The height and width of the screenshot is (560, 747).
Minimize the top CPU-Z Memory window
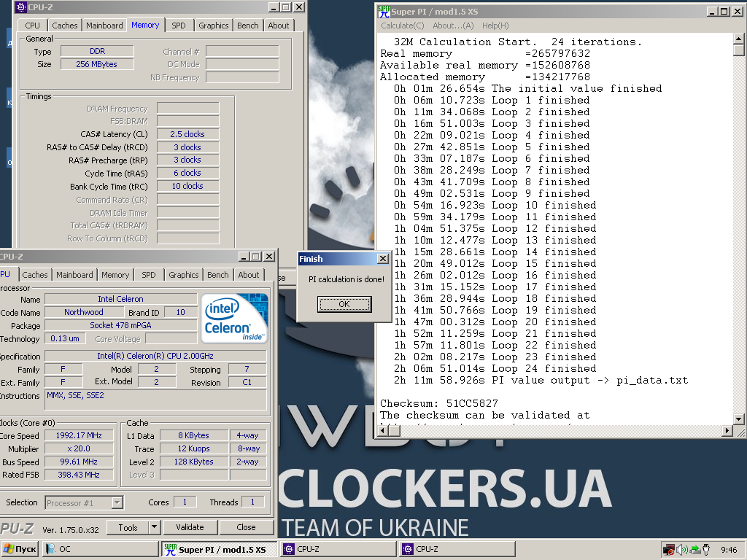(x=274, y=7)
